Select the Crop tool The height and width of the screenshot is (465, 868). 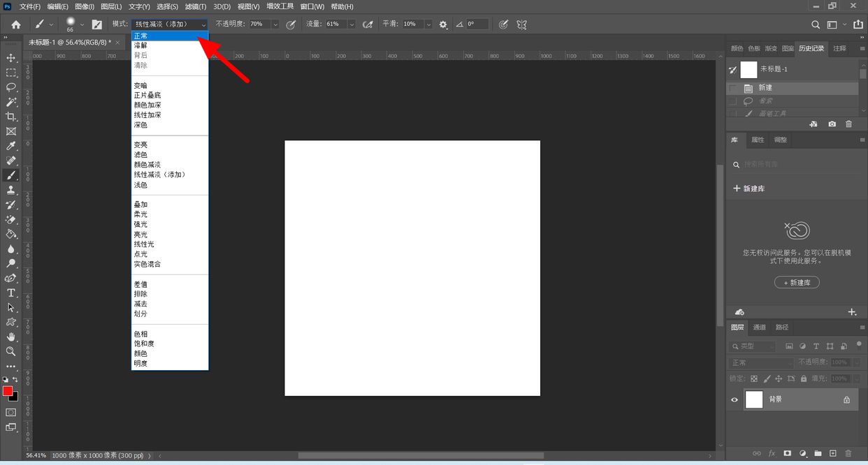coord(11,117)
